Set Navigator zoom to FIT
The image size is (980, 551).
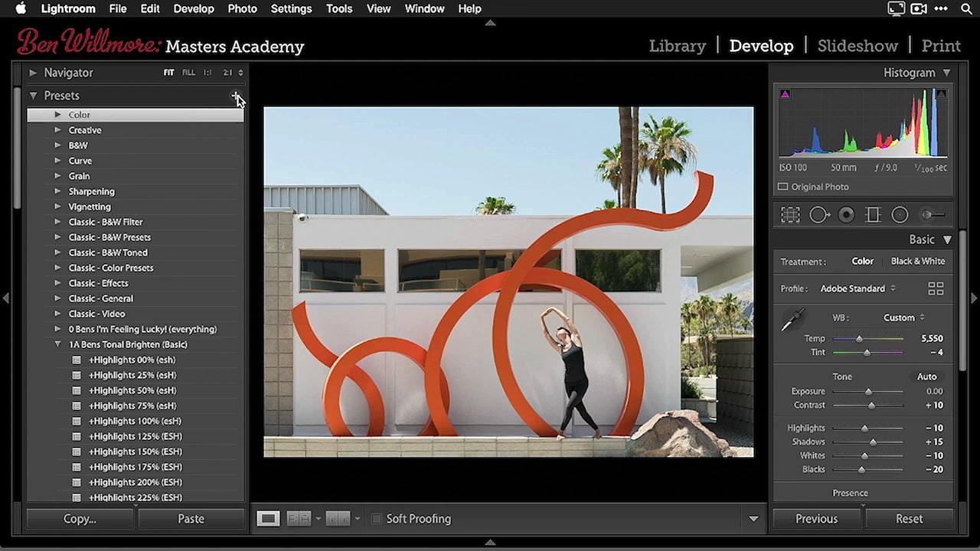click(168, 73)
